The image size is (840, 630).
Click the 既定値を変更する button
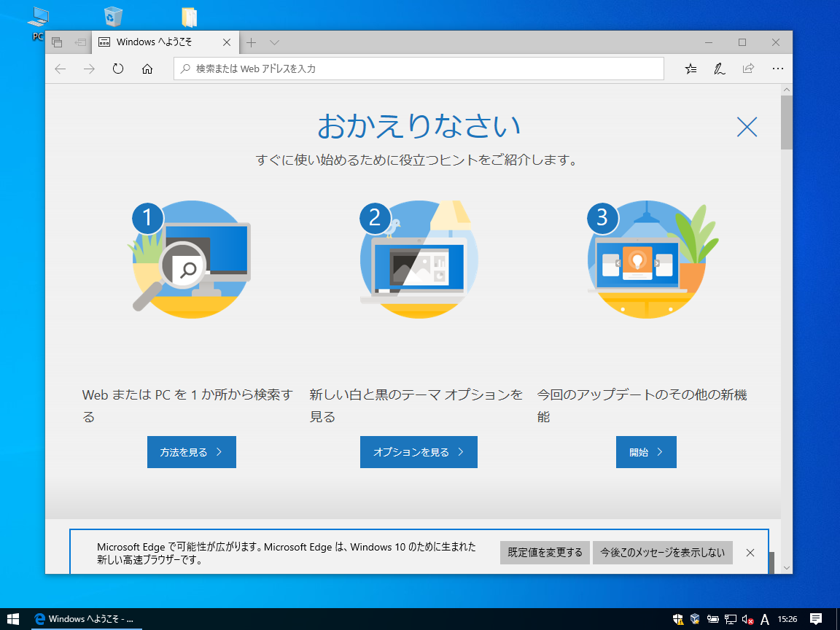coord(545,552)
